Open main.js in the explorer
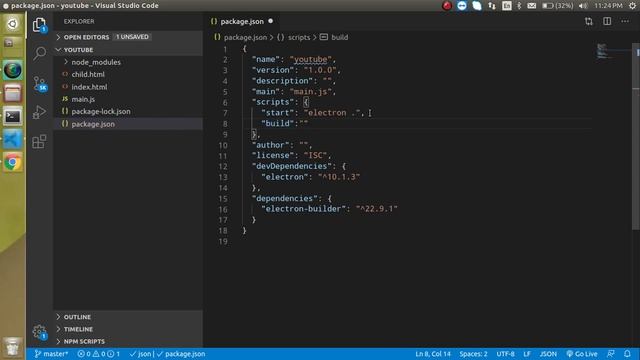The image size is (640, 360). 128,99
